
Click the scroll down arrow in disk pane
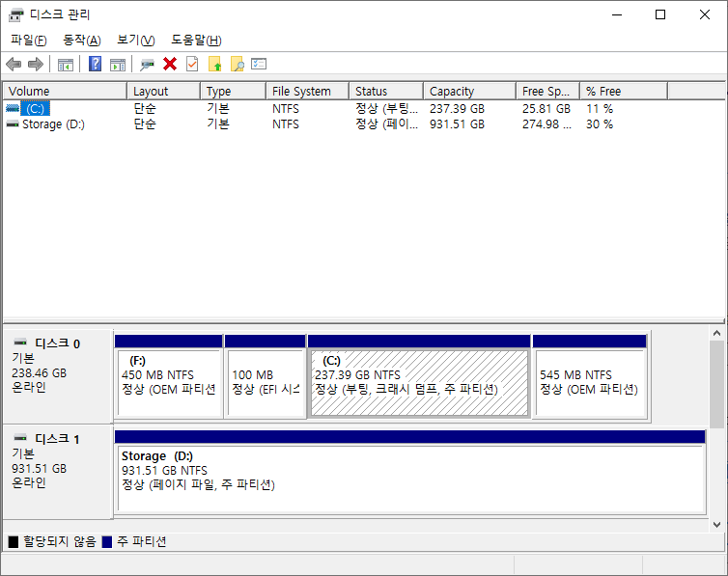click(x=716, y=525)
